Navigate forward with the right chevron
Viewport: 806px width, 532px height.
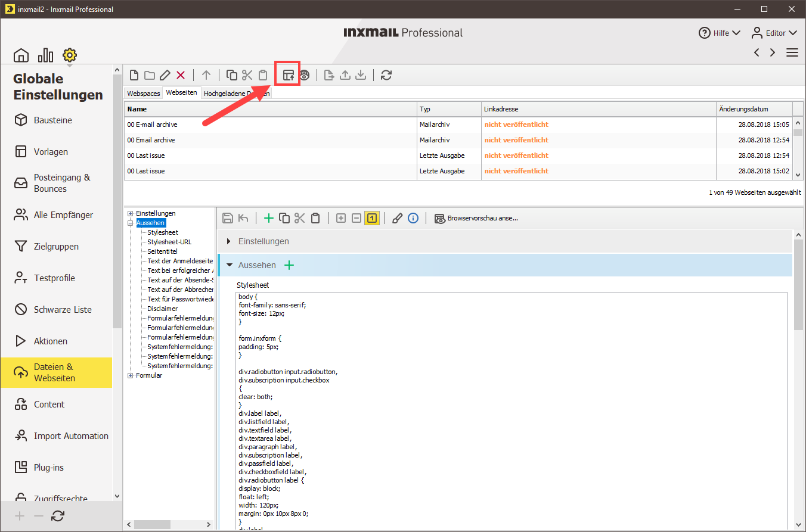[x=773, y=52]
